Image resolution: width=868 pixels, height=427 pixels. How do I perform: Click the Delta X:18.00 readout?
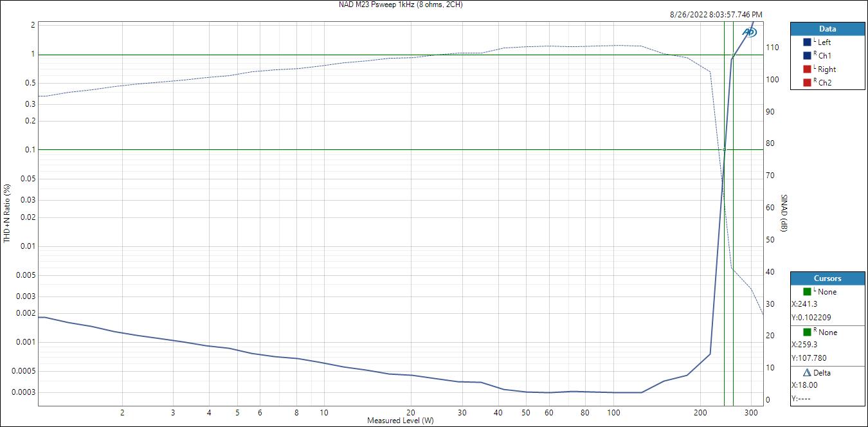(804, 385)
